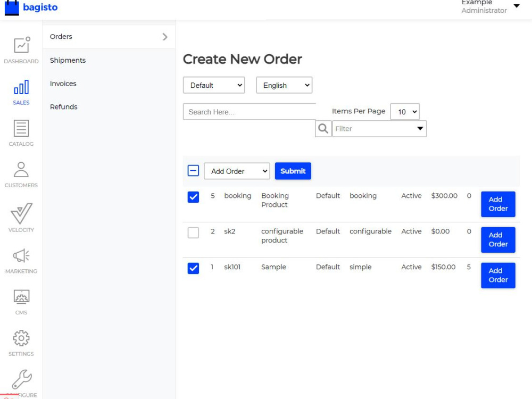Open the Orders submenu item
Viewport: 532px width, 399px height.
click(109, 37)
